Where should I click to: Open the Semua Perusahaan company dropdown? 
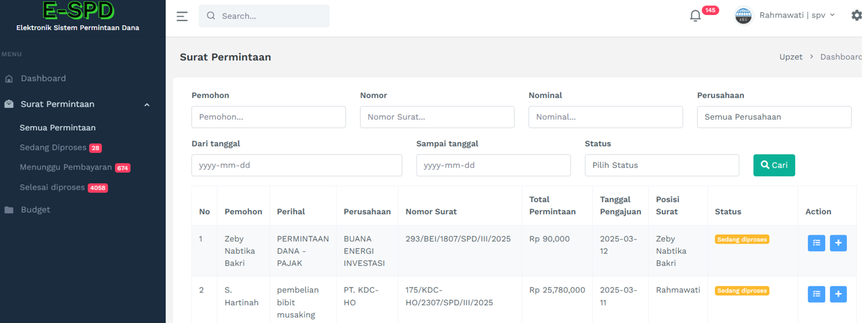tap(774, 117)
